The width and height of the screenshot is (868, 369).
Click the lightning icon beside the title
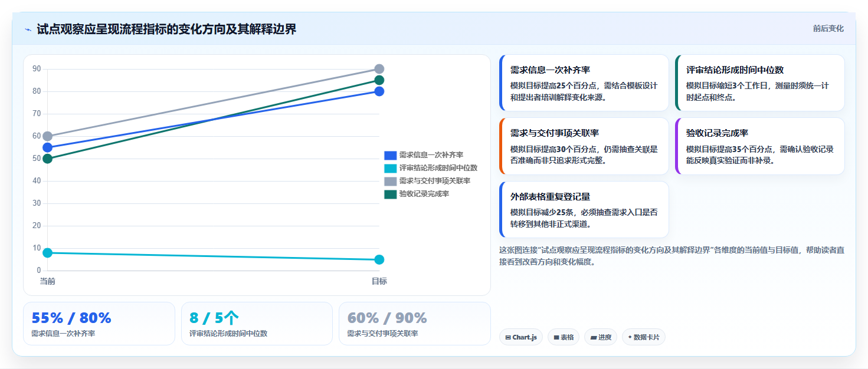click(x=28, y=29)
